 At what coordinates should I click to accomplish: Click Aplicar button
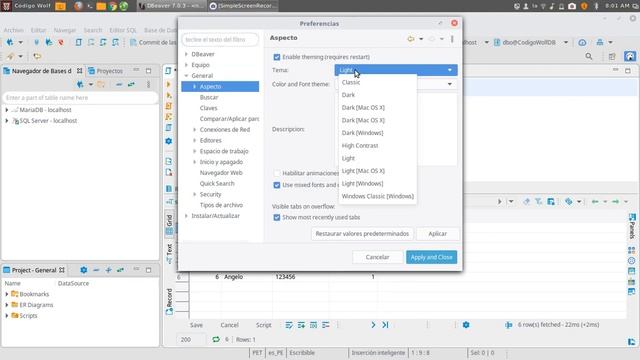point(437,233)
